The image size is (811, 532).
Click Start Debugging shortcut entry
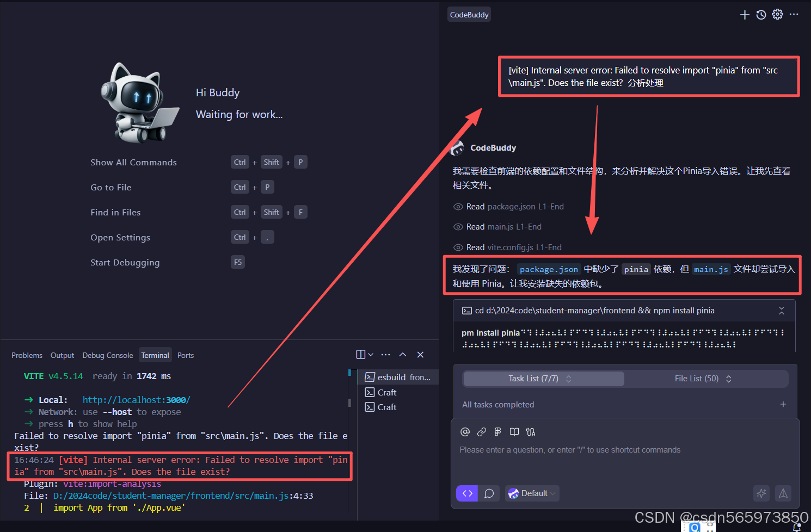pyautogui.click(x=125, y=262)
